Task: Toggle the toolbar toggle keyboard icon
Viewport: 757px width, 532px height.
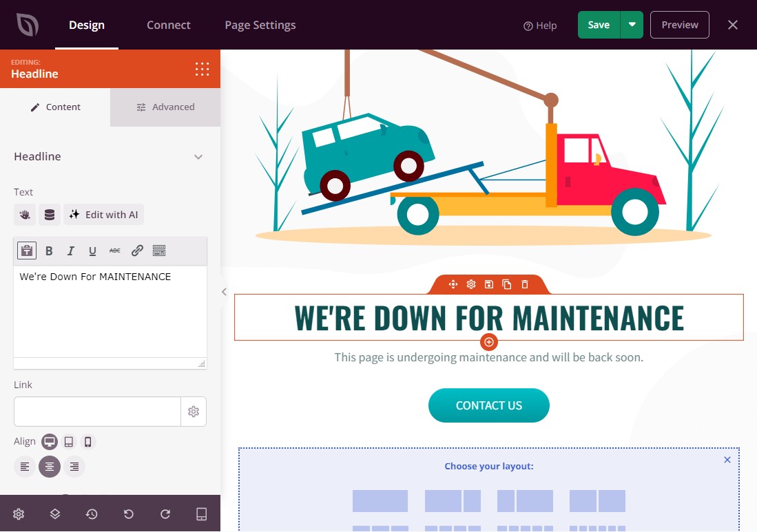Action: point(159,251)
